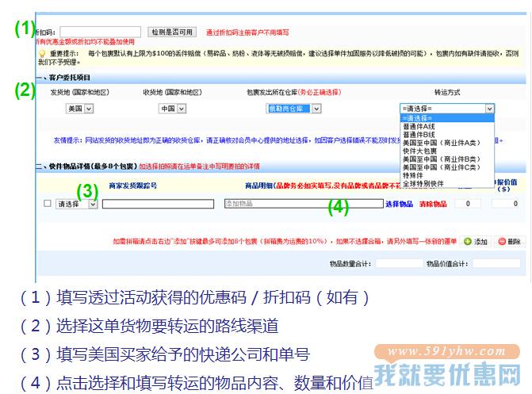The width and height of the screenshot is (532, 394).
Task: Click the green 添加 plus icon
Action: (x=468, y=241)
